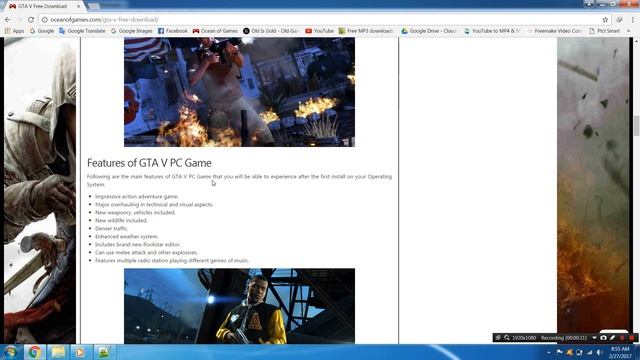
Task: Click the 1920x1080 resolution label in recorder
Action: (x=524, y=338)
